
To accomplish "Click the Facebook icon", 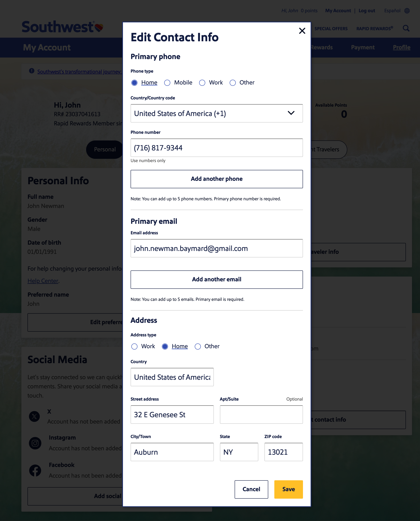I will [x=35, y=470].
